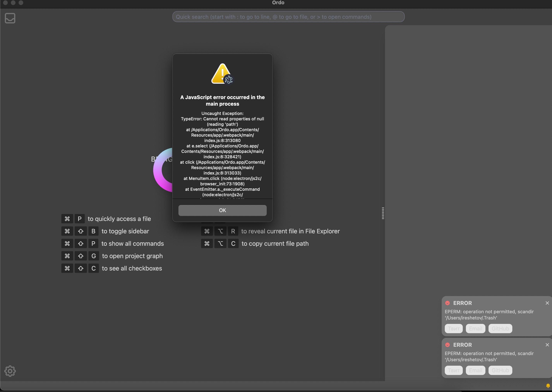Screen dimensions: 552x392
Task: Click the warning triangle icon in the dialog
Action: click(222, 74)
